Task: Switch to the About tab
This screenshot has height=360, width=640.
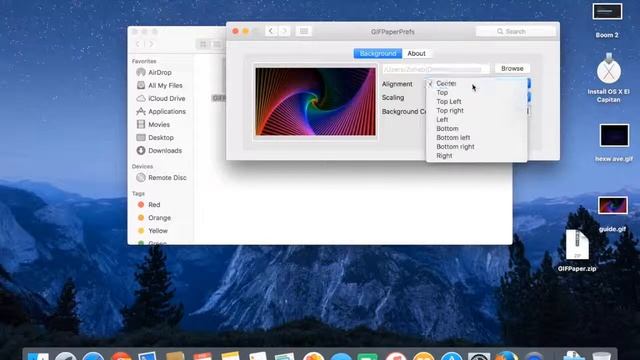Action: click(416, 53)
